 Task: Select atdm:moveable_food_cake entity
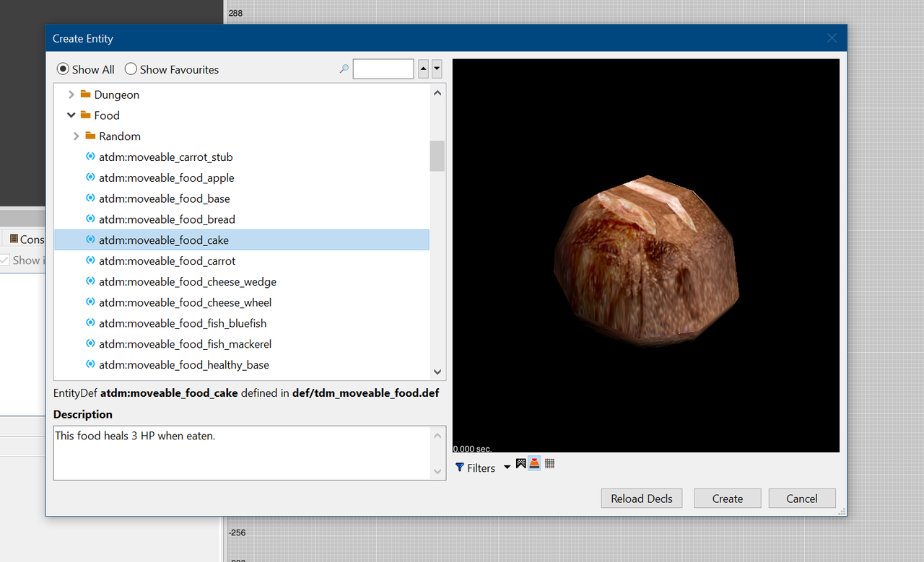242,240
